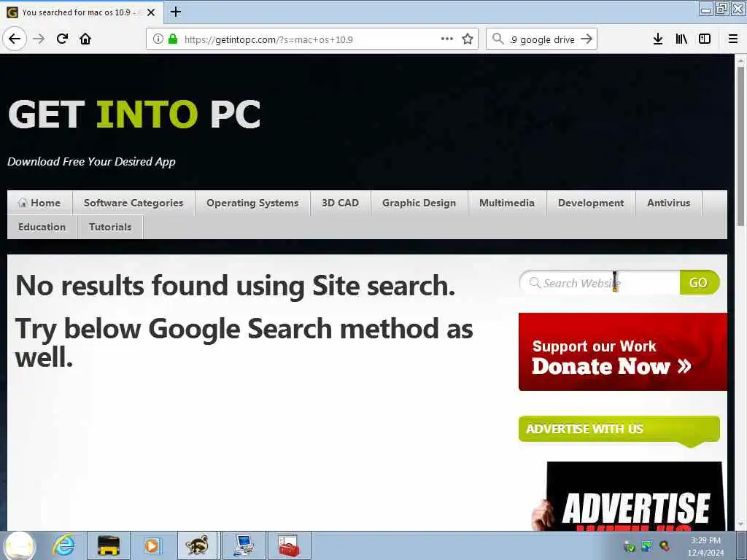Click the magnifier icon in browser search box
747x560 pixels.
click(x=498, y=39)
